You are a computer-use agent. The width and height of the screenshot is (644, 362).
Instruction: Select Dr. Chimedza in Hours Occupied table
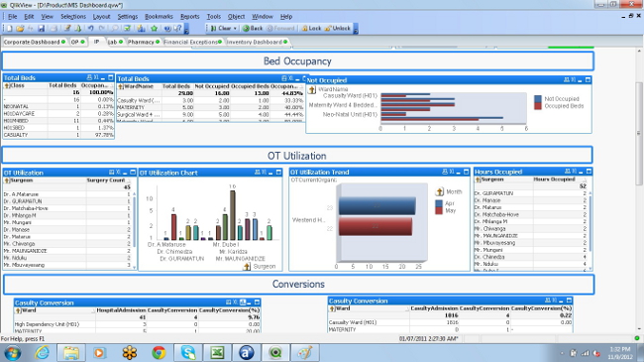tap(531, 257)
